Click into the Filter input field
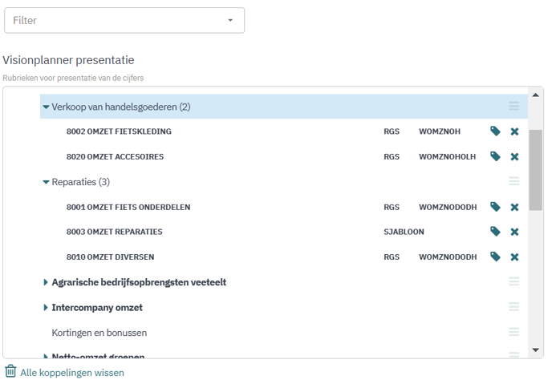Image resolution: width=552 pixels, height=392 pixels. point(112,21)
